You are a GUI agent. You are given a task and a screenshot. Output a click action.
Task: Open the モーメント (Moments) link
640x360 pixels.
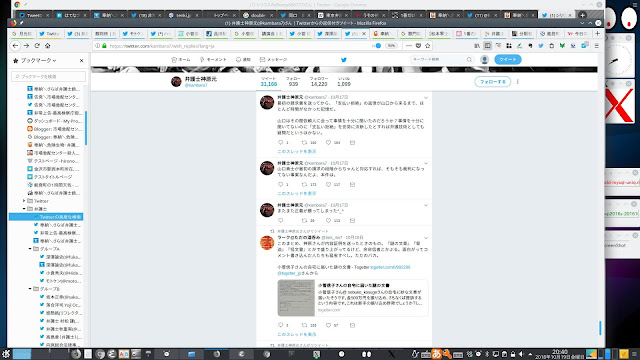(x=213, y=60)
